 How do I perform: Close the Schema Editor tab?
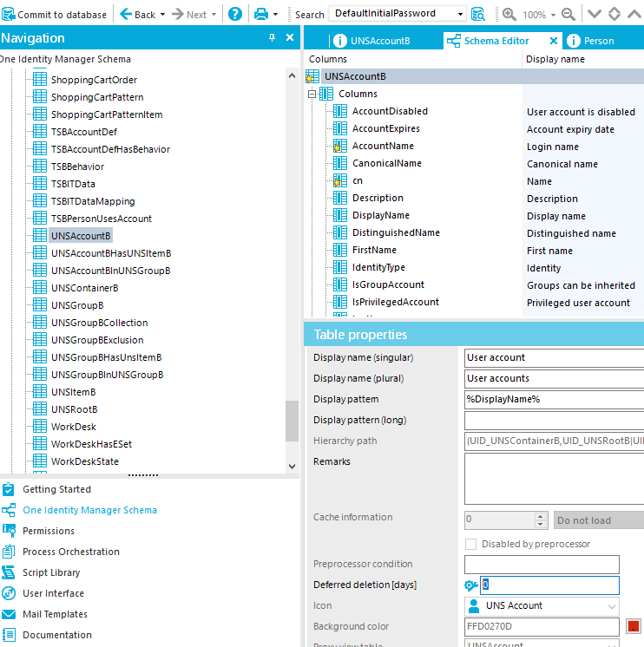tap(554, 41)
